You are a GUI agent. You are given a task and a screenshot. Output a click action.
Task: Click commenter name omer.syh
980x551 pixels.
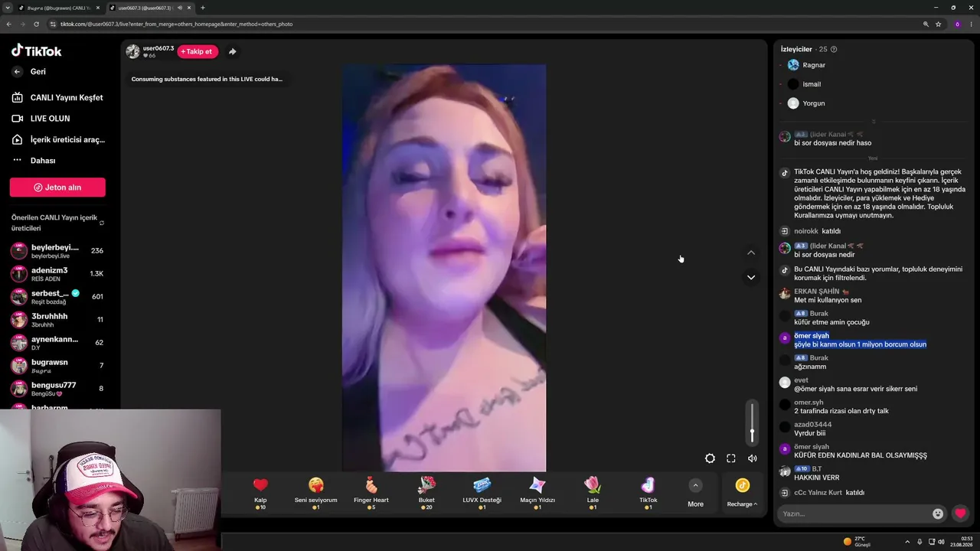[808, 403]
